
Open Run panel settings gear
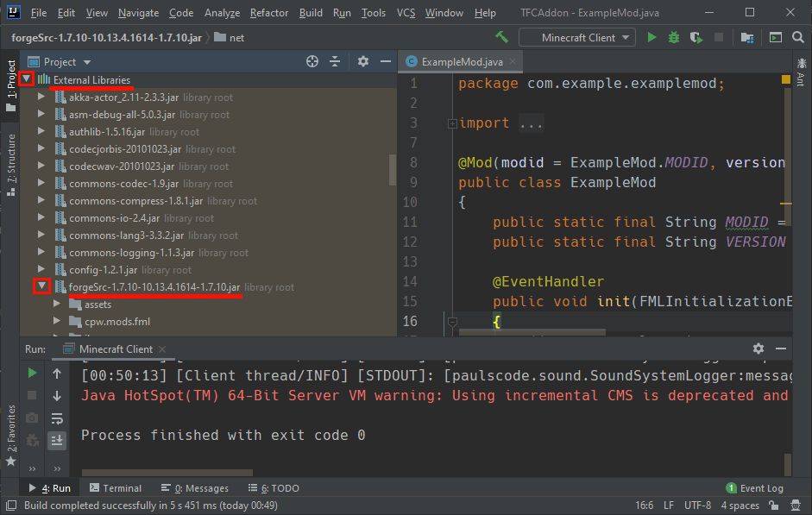[758, 349]
